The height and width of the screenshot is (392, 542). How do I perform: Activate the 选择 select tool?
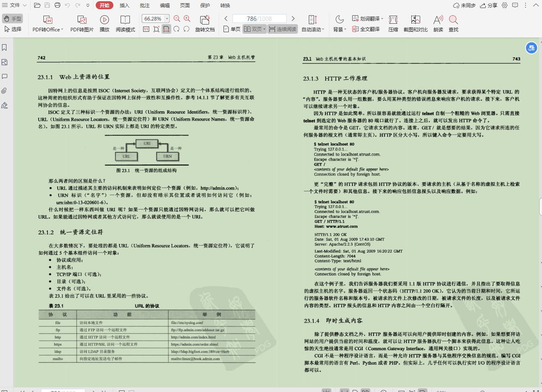tap(12, 29)
